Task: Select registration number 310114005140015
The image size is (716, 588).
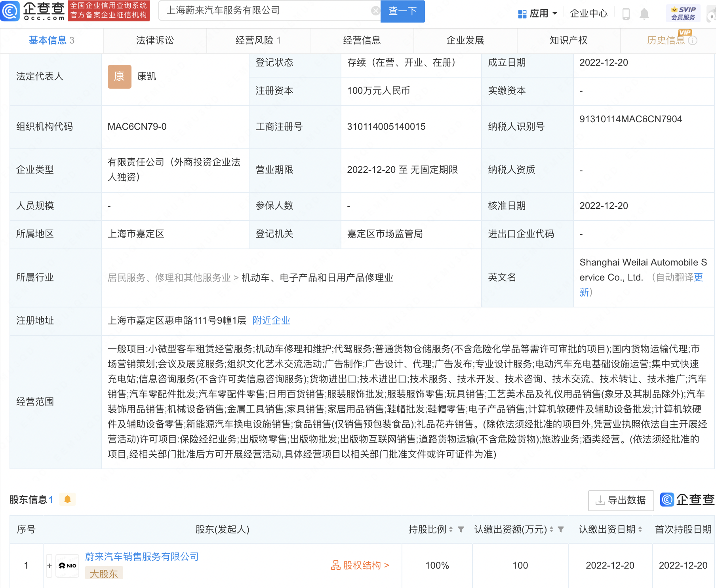Action: point(386,127)
